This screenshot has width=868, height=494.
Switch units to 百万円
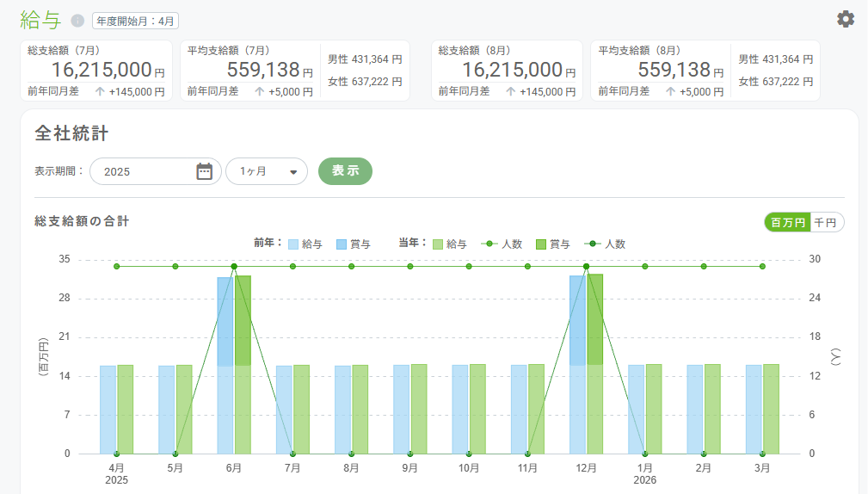coord(788,222)
